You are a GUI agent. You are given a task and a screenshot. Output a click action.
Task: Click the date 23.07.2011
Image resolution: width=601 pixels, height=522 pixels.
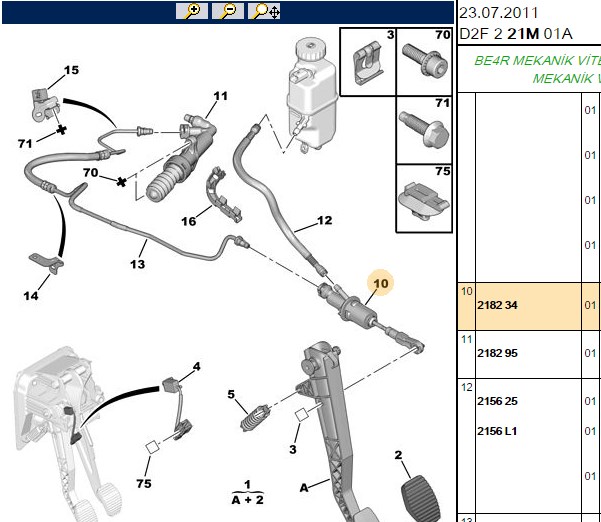[x=499, y=13]
